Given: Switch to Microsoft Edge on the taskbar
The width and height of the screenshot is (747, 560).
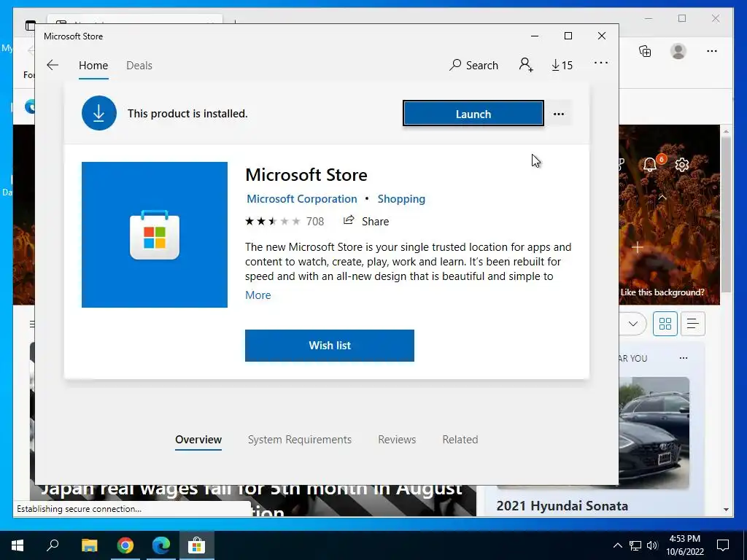Looking at the screenshot, I should point(161,545).
